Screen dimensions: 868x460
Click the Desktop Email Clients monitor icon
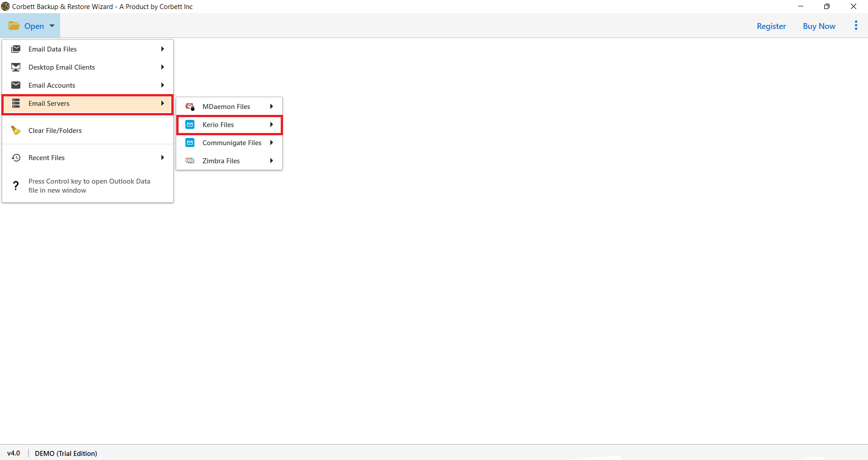(x=16, y=67)
